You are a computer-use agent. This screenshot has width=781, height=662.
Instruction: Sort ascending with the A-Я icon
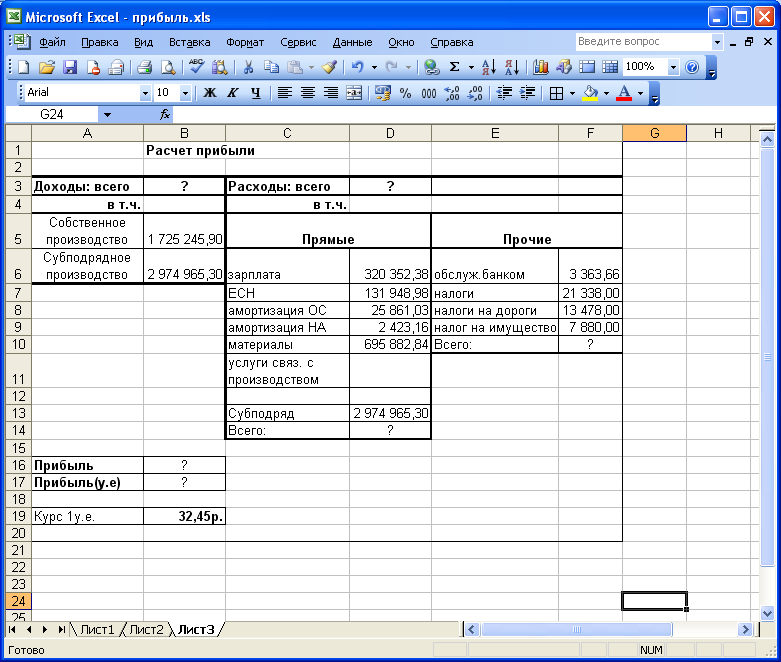pyautogui.click(x=489, y=67)
